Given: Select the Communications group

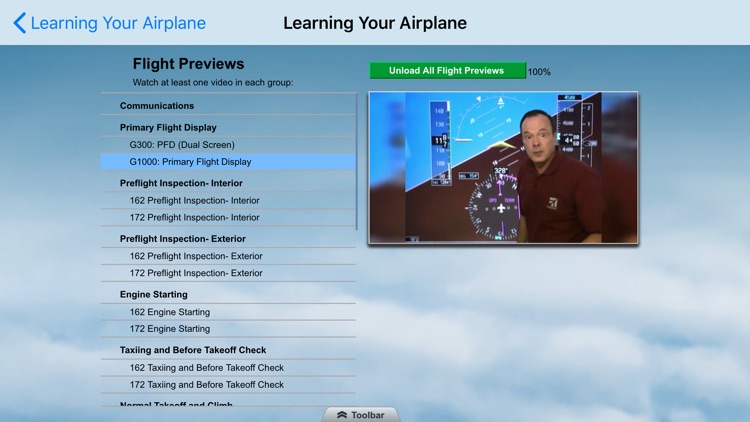Looking at the screenshot, I should tap(229, 106).
